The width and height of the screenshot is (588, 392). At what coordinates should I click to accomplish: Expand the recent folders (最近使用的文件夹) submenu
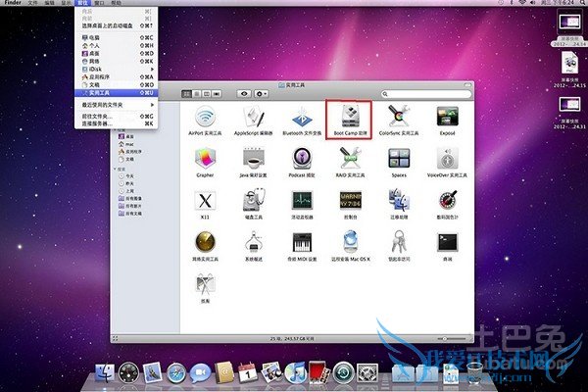117,105
